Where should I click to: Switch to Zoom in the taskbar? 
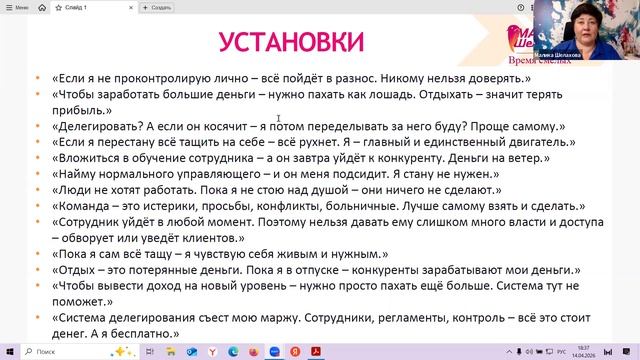coord(275,351)
